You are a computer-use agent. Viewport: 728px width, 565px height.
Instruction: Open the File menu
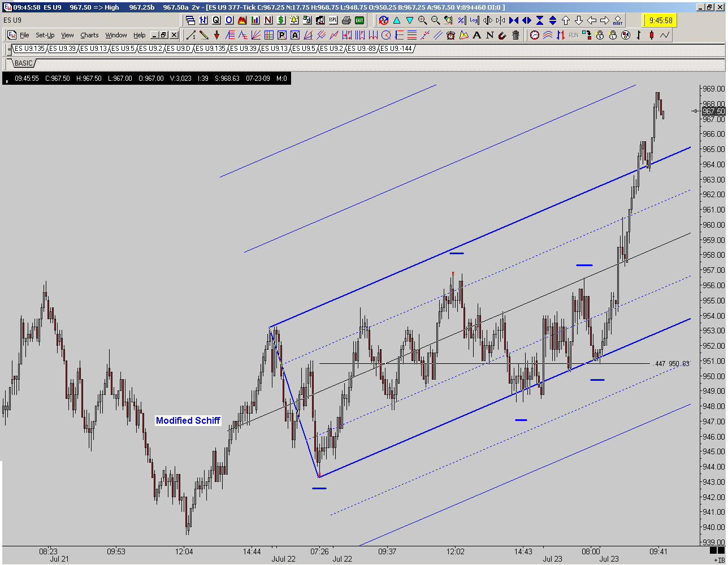(24, 35)
